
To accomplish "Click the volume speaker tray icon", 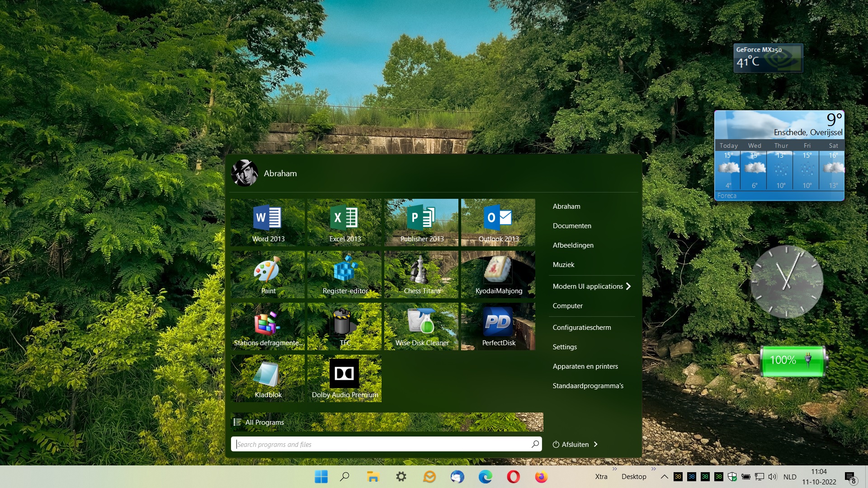I will 773,477.
